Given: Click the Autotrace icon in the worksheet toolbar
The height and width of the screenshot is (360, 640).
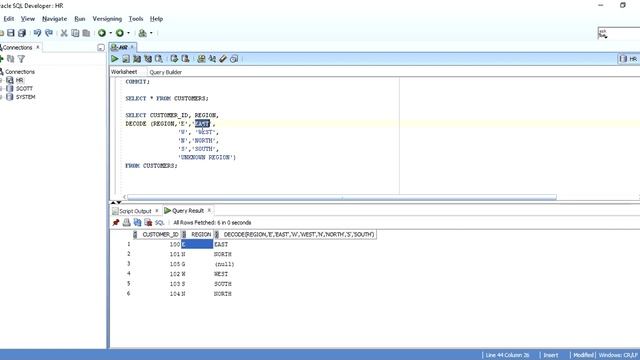Looking at the screenshot, I should (148, 59).
